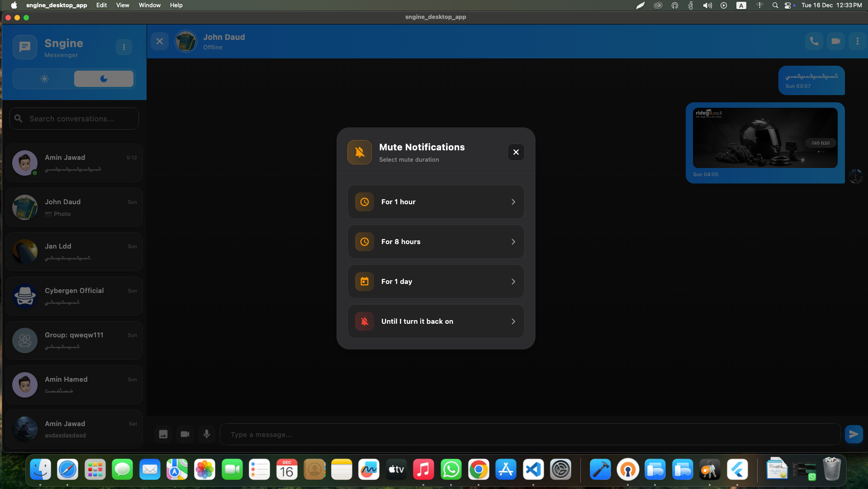Open the image attachment picker
The height and width of the screenshot is (489, 868).
click(163, 434)
